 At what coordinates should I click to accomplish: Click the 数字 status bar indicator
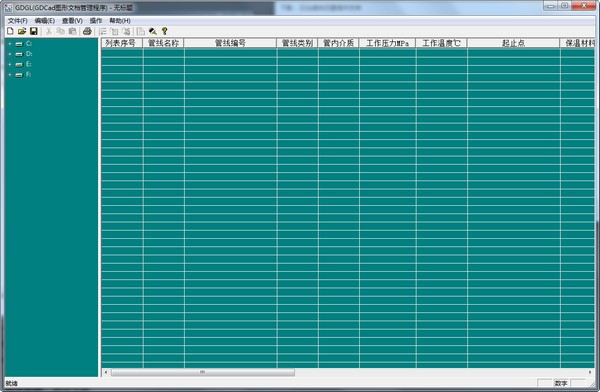click(x=561, y=383)
